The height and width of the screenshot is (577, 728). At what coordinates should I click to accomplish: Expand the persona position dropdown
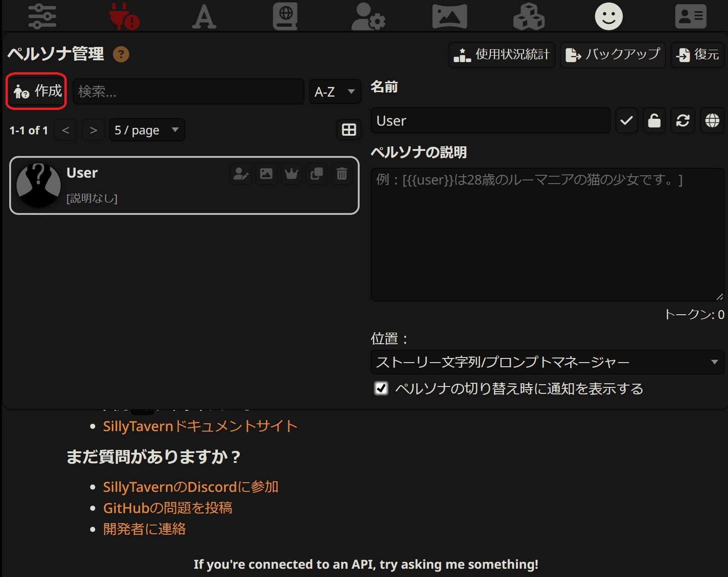click(547, 362)
